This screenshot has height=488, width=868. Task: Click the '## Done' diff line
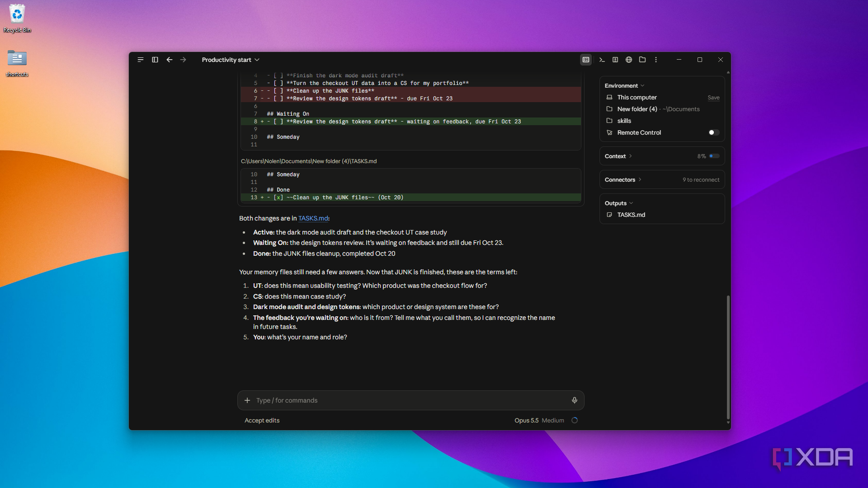coord(410,190)
